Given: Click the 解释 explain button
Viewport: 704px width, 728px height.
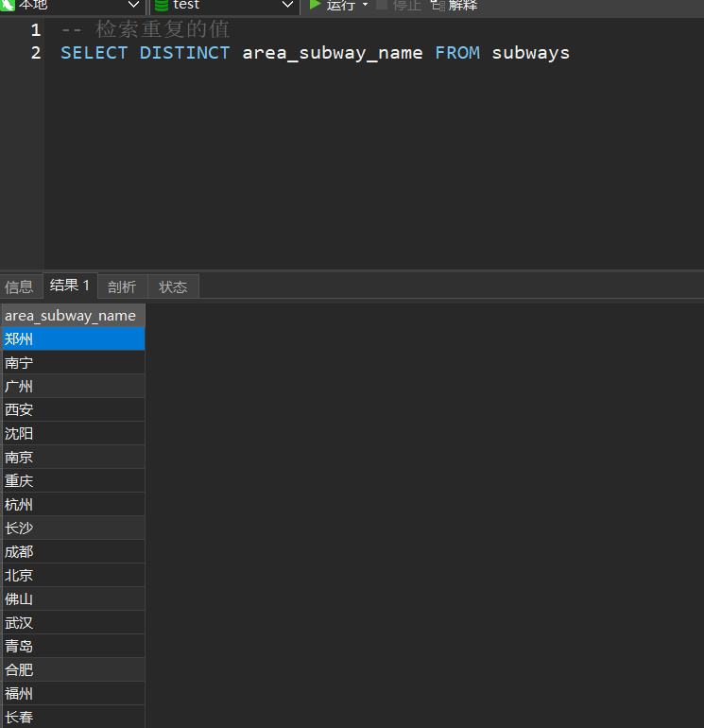Looking at the screenshot, I should 454,5.
